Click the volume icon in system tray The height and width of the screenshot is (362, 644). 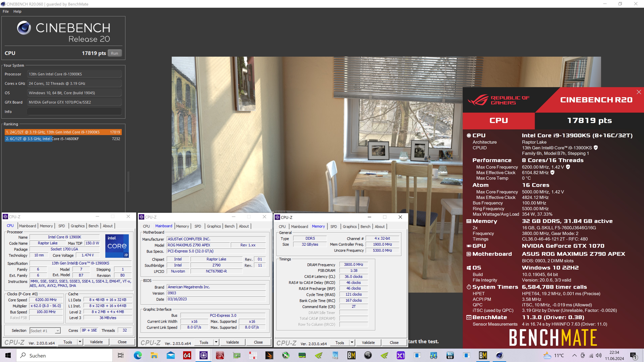click(599, 355)
